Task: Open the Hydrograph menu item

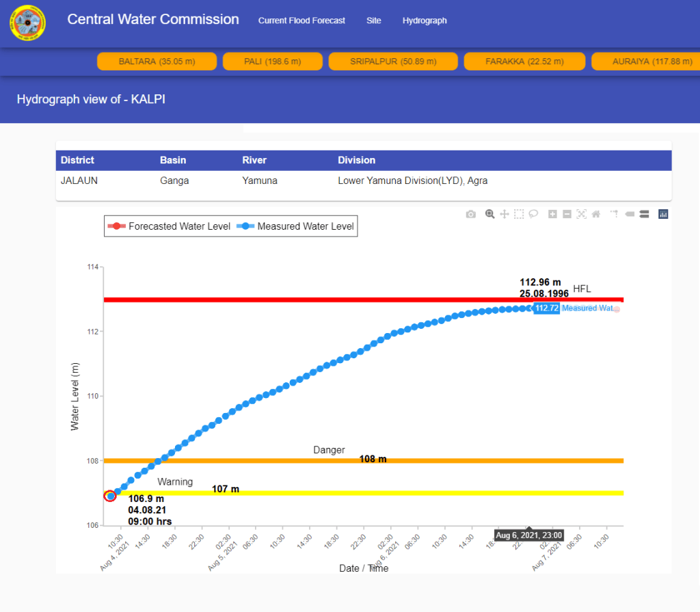Action: click(425, 21)
